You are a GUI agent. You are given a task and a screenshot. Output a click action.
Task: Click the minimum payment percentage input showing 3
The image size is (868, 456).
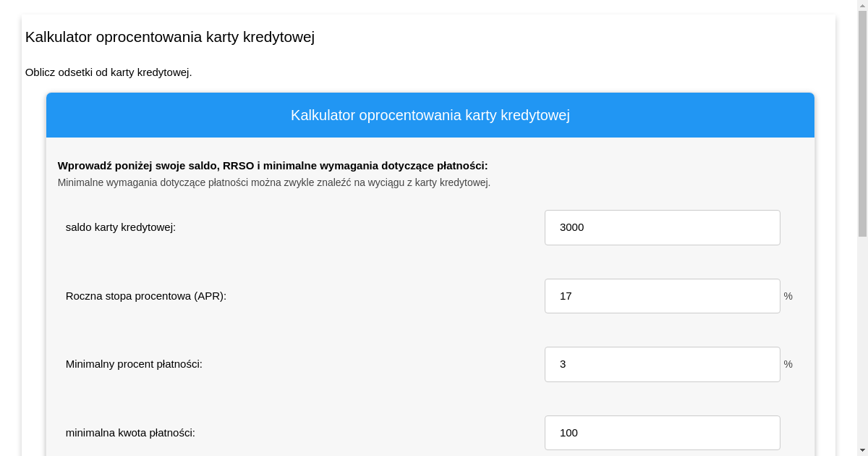(x=662, y=364)
